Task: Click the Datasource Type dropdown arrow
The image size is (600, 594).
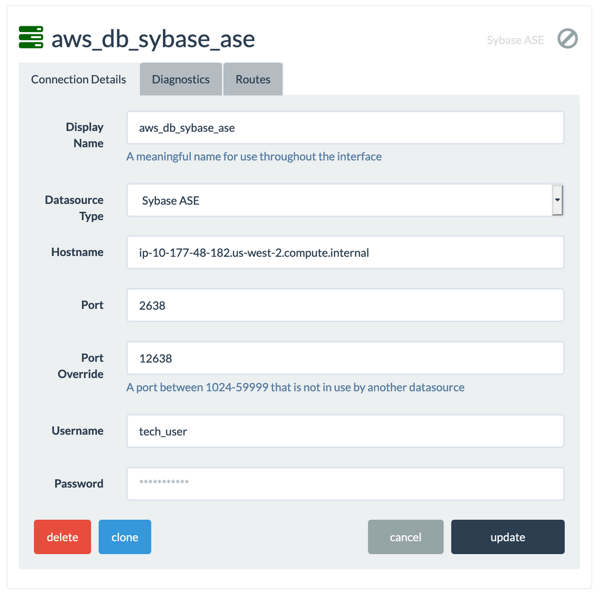Action: (x=557, y=200)
